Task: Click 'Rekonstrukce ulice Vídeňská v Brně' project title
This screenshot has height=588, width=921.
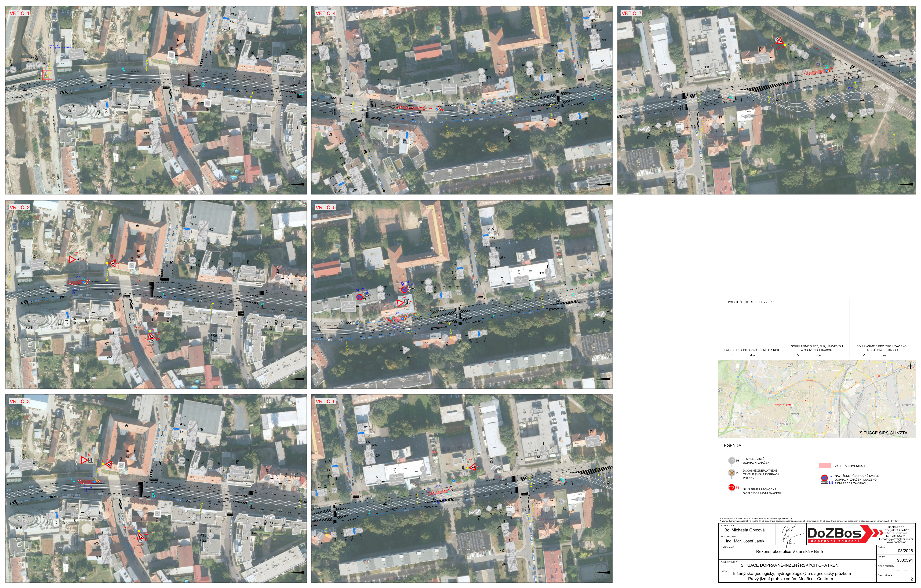Action: 789,552
